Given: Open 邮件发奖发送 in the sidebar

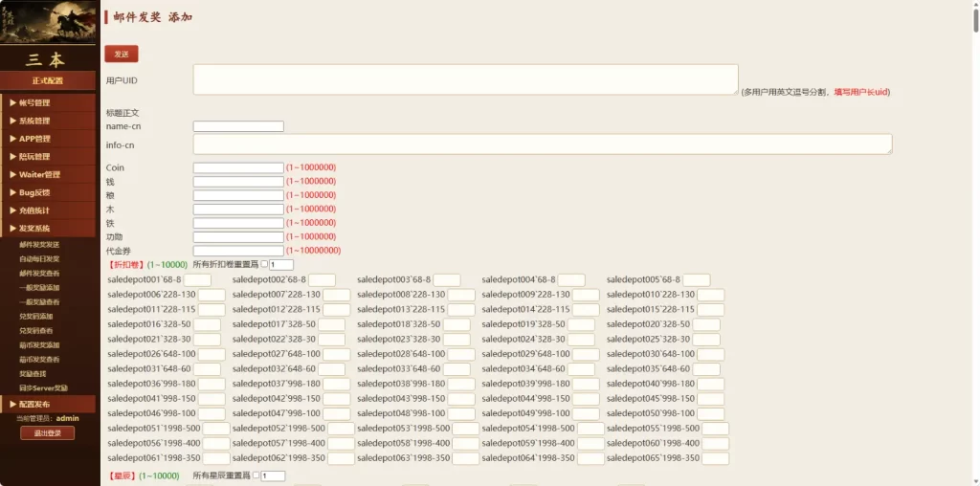Looking at the screenshot, I should (39, 245).
